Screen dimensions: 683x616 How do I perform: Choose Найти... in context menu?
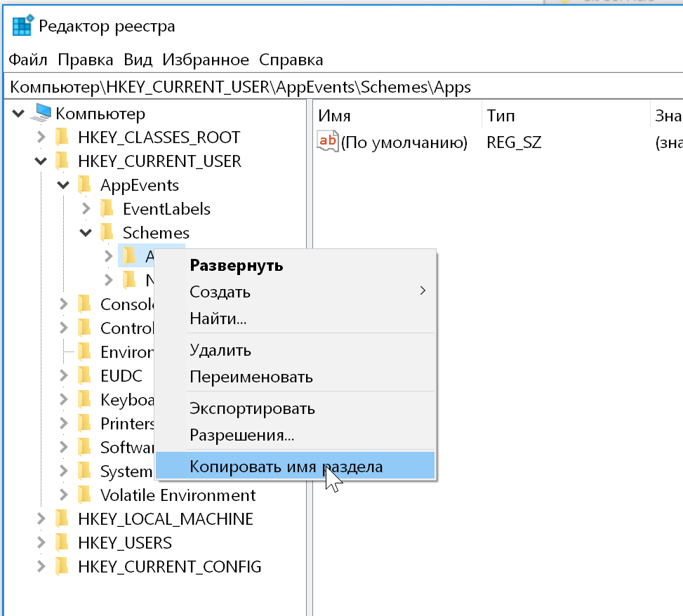[296, 319]
